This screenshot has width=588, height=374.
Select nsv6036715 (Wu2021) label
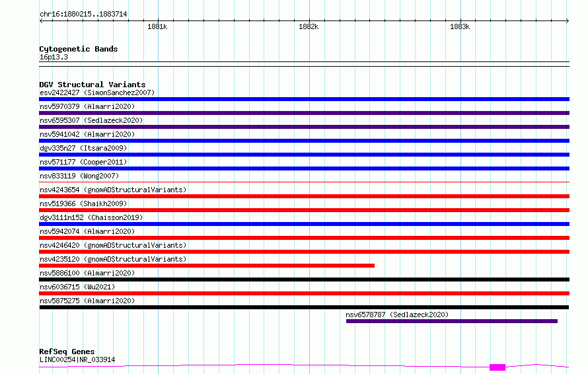click(x=77, y=287)
